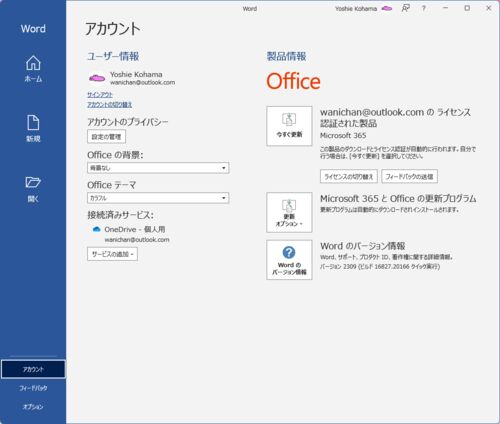Open the サービスの追加 dropdown button
Viewport: 500px width, 424px height.
112,254
